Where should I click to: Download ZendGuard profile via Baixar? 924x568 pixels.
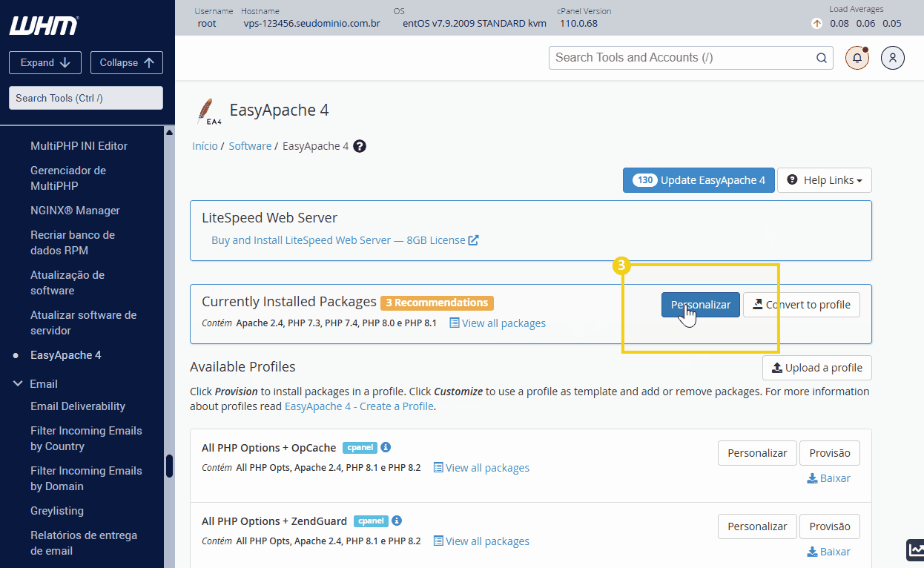click(x=828, y=552)
